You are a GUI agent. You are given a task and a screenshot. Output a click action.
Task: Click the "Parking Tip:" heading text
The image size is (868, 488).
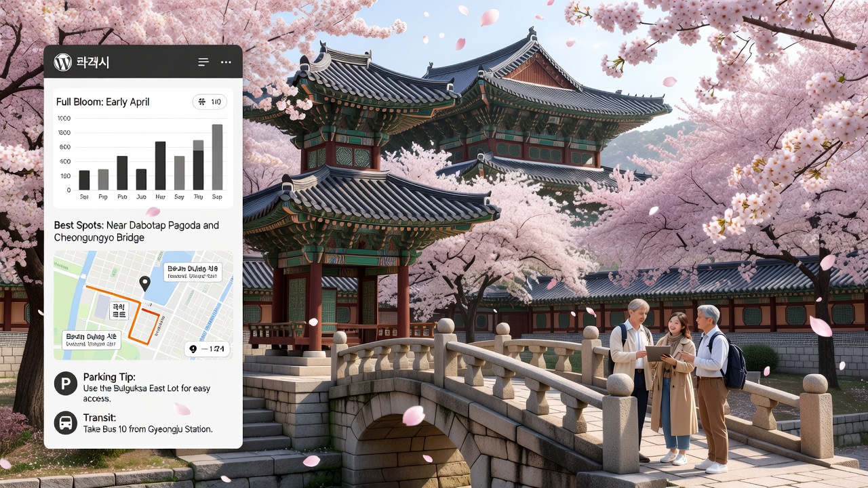(109, 377)
